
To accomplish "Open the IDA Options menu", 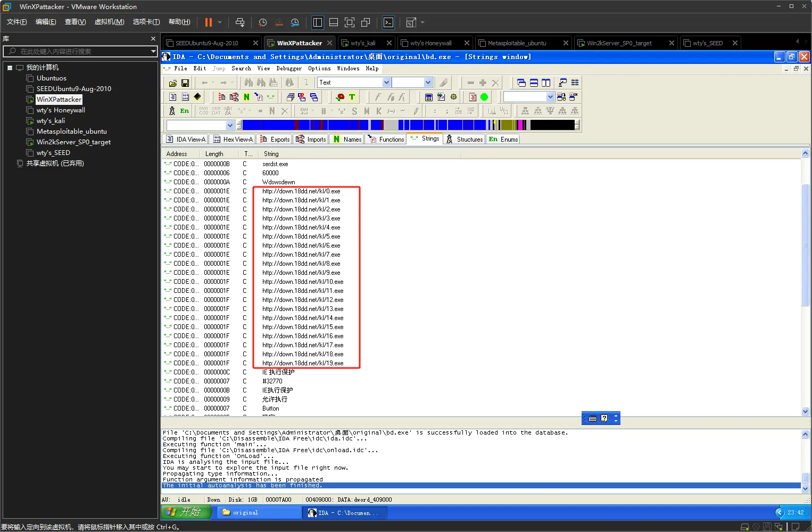I will click(319, 68).
